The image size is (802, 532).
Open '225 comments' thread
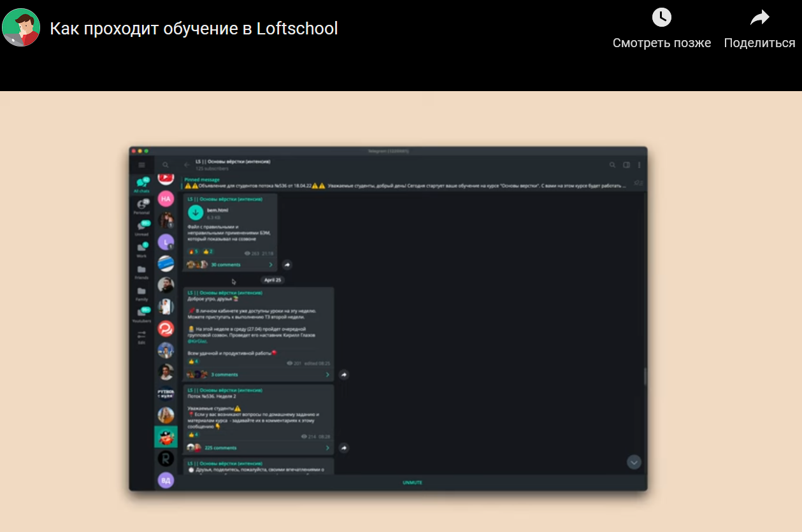[x=220, y=448]
